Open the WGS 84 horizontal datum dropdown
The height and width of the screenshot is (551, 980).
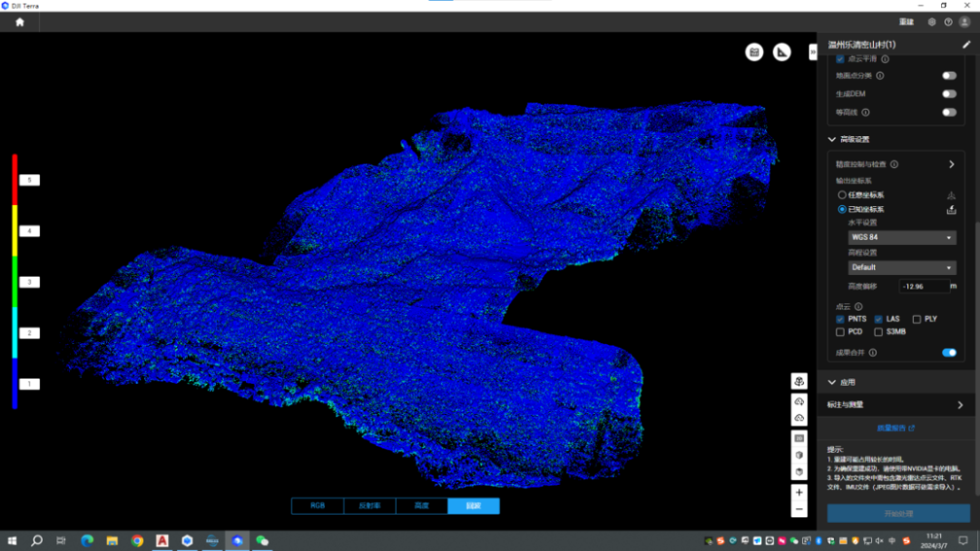coord(902,238)
